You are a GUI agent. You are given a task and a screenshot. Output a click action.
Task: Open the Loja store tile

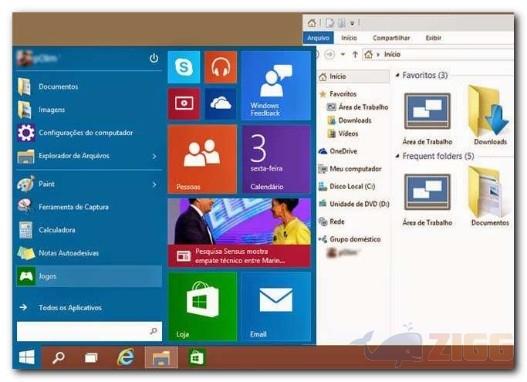(x=202, y=306)
